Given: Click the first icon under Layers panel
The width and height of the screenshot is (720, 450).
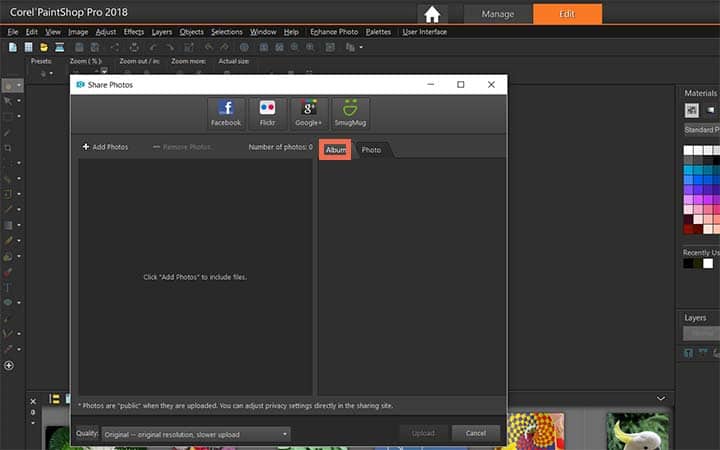Looking at the screenshot, I should click(688, 353).
